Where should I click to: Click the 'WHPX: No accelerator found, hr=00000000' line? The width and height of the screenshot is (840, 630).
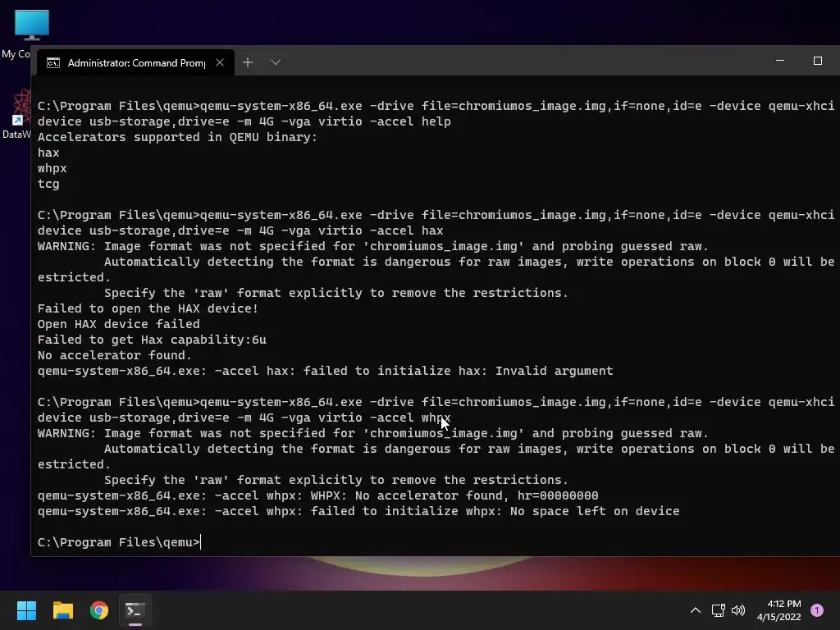tap(317, 495)
